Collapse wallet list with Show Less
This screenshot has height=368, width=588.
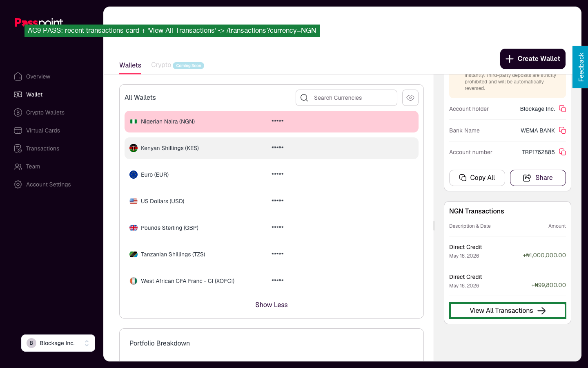tap(272, 305)
